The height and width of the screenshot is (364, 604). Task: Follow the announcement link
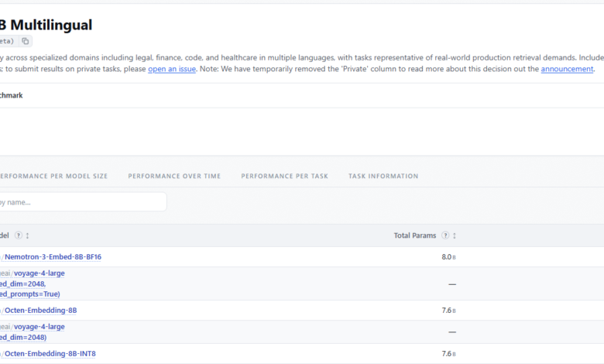[x=567, y=69]
